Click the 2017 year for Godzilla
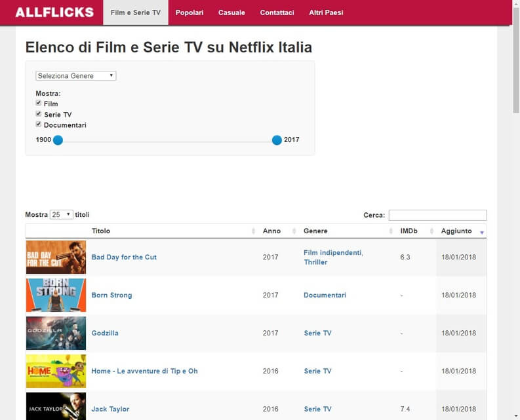Image resolution: width=520 pixels, height=420 pixels. tap(270, 333)
